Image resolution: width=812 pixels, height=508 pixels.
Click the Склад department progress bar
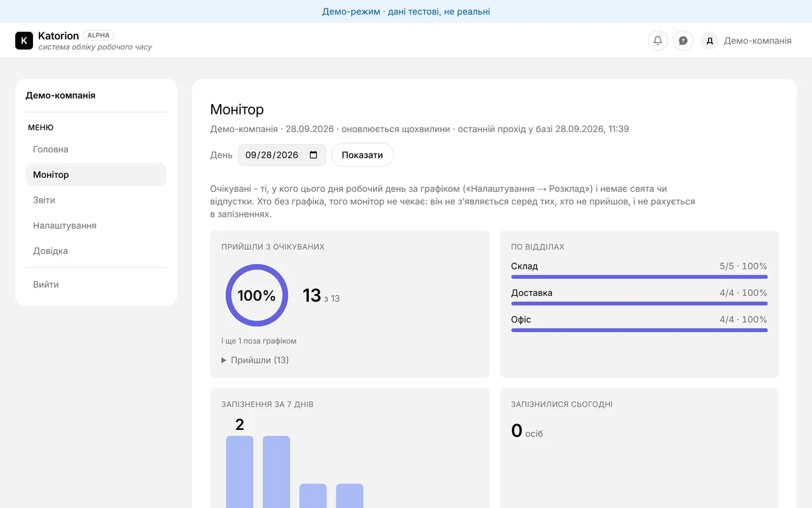click(639, 277)
